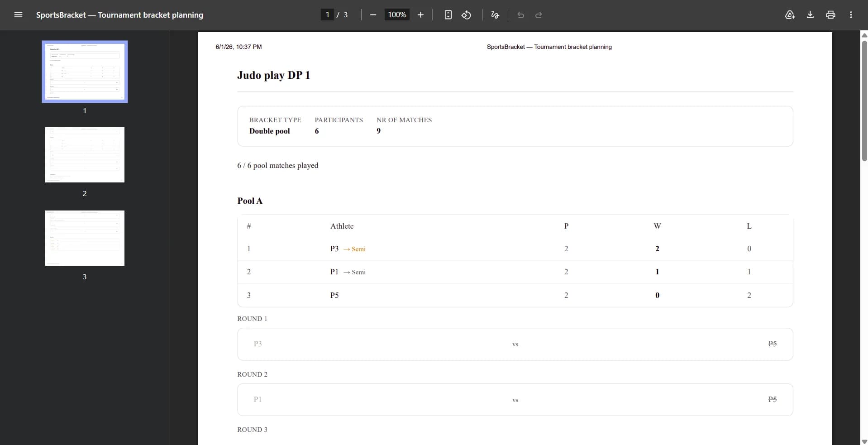Viewport: 868px width, 445px height.
Task: Select page 1 thumbnail
Action: click(x=85, y=72)
